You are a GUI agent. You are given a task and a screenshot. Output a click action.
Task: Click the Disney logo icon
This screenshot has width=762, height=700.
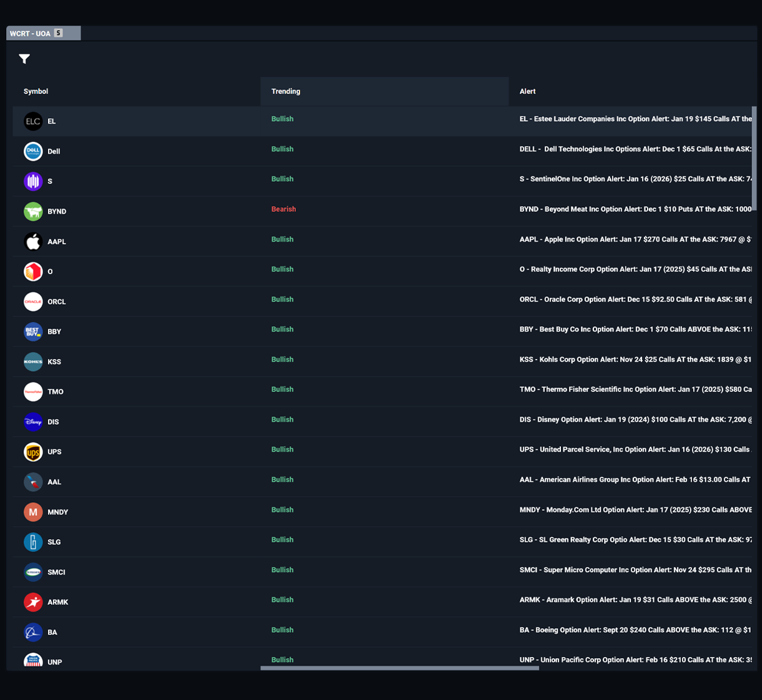point(33,422)
